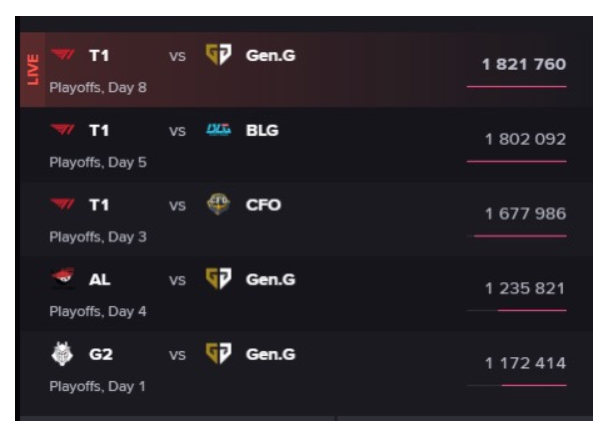Click the Gen.G logo in the Day 1 match
The width and height of the screenshot is (607, 438).
(218, 353)
